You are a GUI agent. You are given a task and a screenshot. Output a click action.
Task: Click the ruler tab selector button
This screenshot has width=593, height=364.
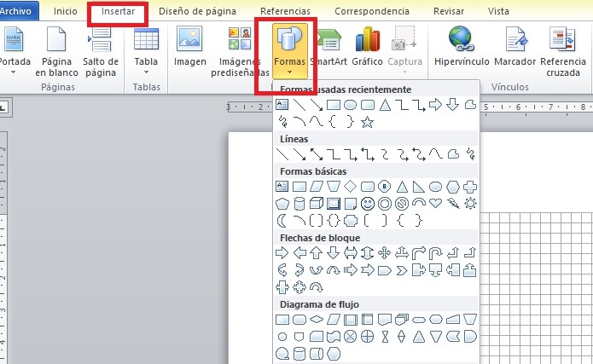tap(3, 107)
